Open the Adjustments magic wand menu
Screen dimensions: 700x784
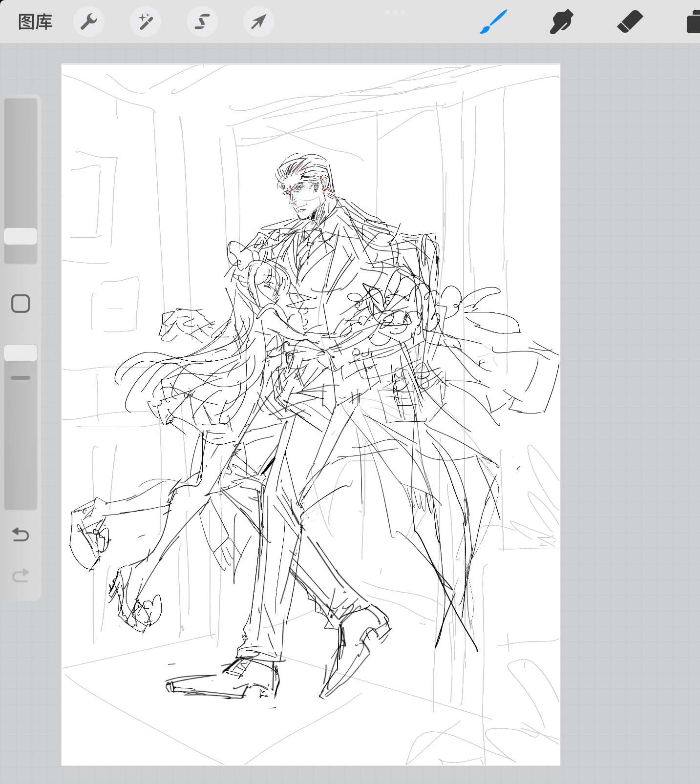coord(146,21)
